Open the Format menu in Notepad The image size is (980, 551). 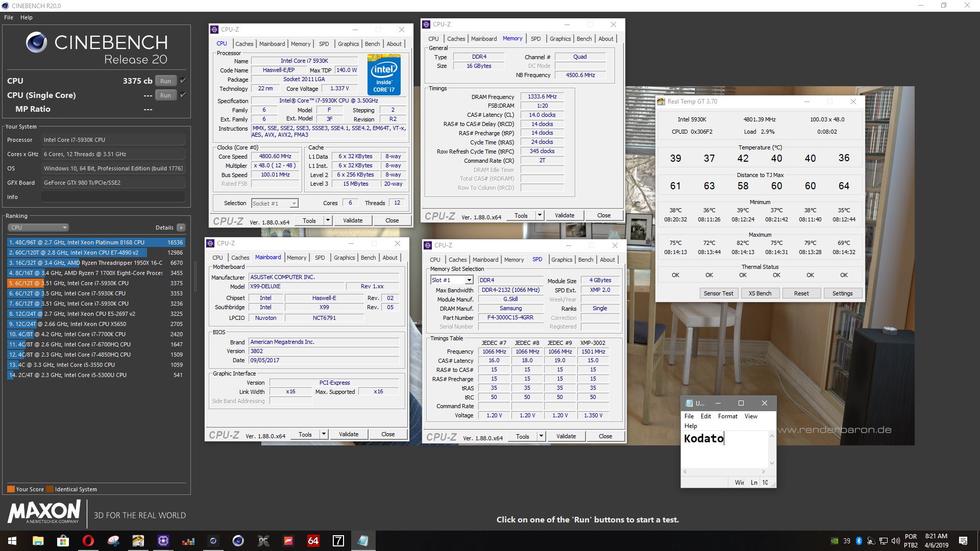(x=728, y=416)
